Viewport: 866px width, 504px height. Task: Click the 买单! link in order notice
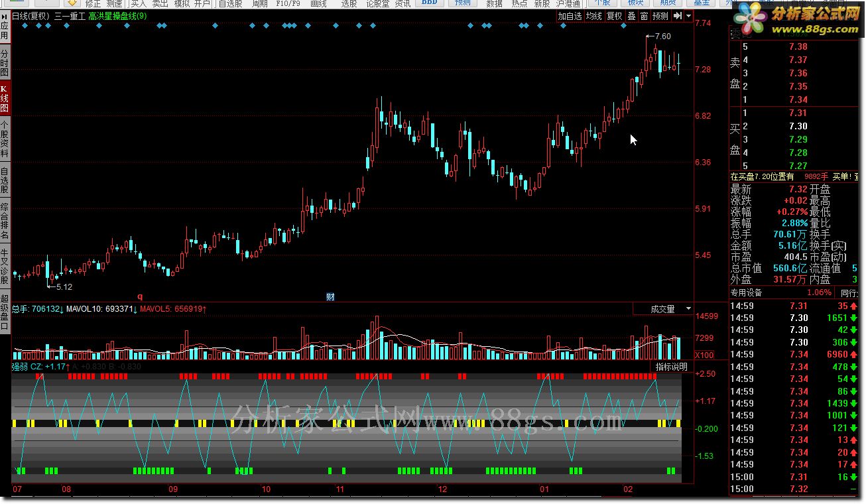coord(841,177)
